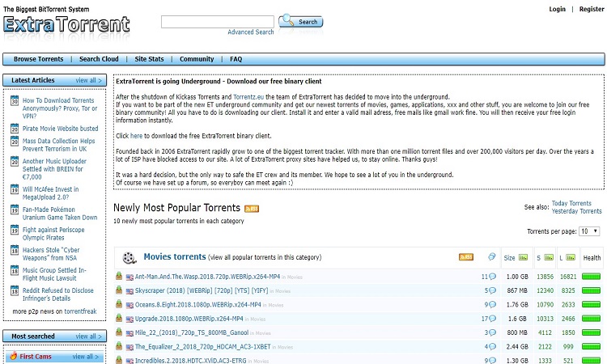Click download icon for Oceans.8.Eight torrent
The height and width of the screenshot is (364, 607).
(x=119, y=303)
